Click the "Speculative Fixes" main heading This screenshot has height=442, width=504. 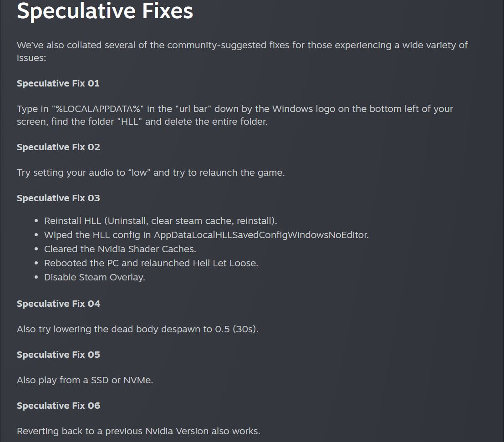[105, 11]
